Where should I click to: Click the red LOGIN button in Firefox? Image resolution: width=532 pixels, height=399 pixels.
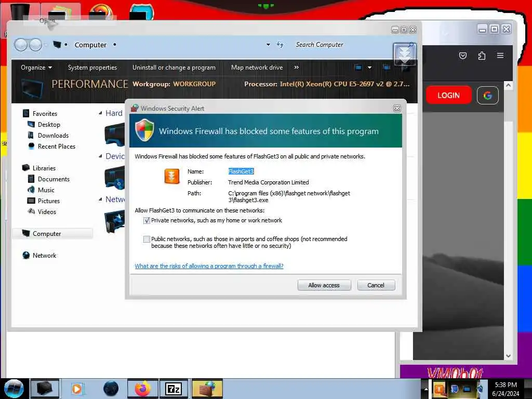448,96
